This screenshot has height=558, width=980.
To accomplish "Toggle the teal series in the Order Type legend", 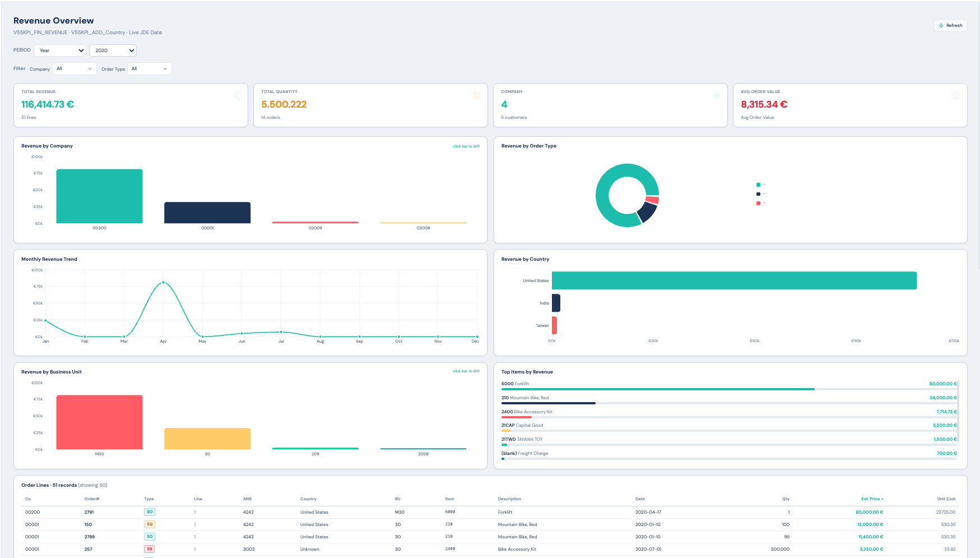I will pos(758,184).
